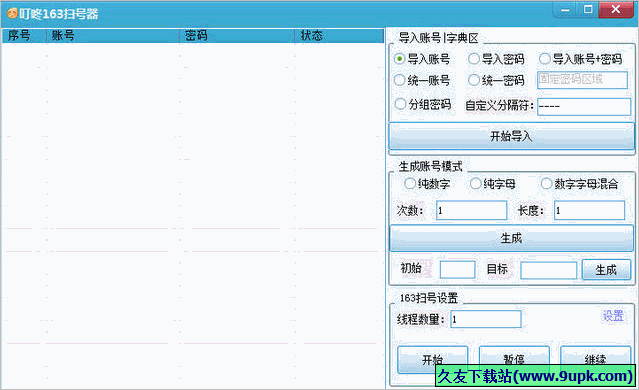Viewport: 639px width, 390px height.
Task: Click the app icon in the title bar
Action: click(12, 13)
